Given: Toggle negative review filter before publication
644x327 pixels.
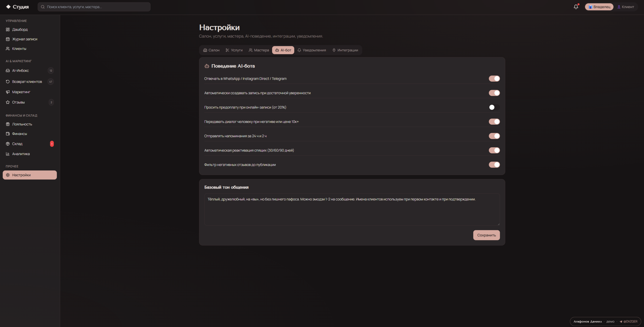Looking at the screenshot, I should tap(494, 165).
